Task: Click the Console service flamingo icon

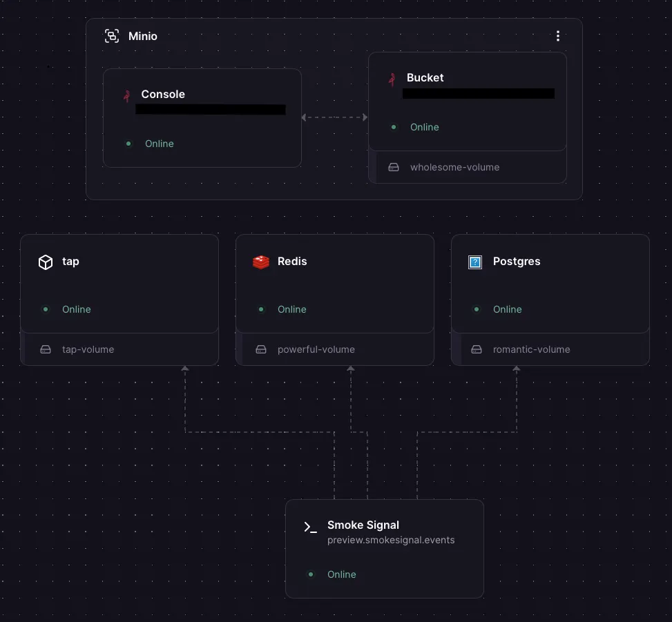Action: 126,95
